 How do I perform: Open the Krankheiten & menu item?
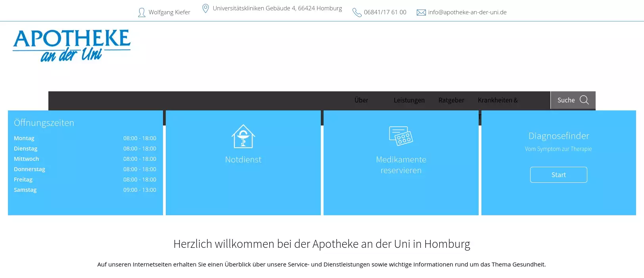(x=498, y=100)
